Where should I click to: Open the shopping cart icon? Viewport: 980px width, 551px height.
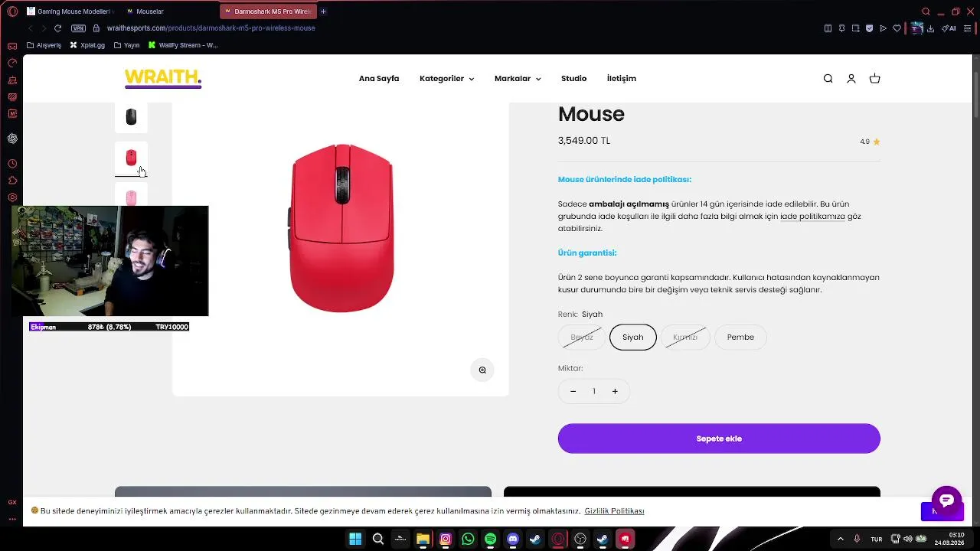tap(874, 79)
